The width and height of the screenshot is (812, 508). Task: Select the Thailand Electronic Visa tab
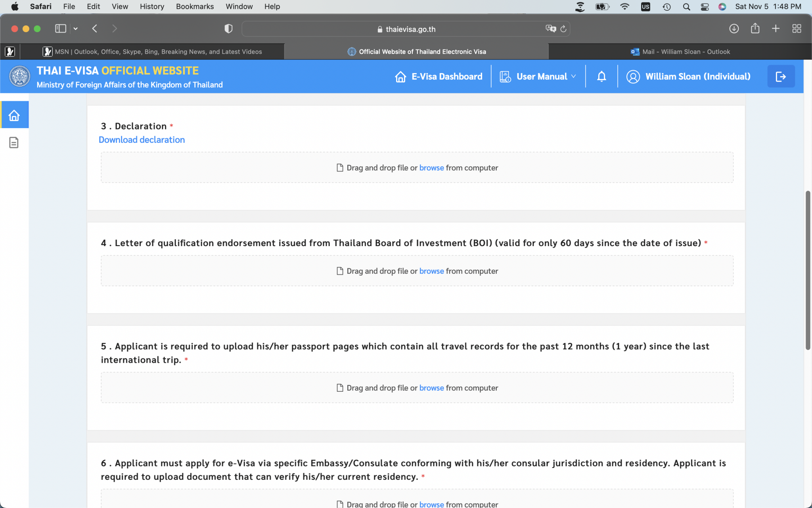416,52
